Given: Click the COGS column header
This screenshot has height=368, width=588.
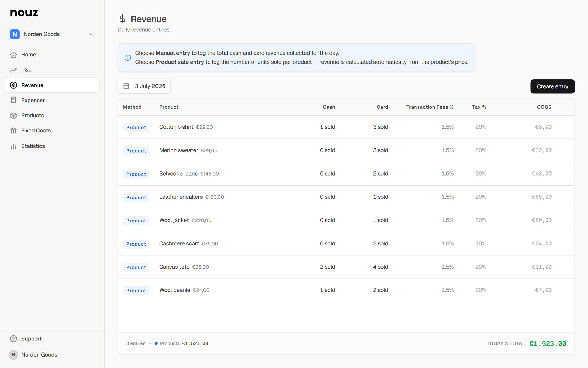Looking at the screenshot, I should 544,107.
